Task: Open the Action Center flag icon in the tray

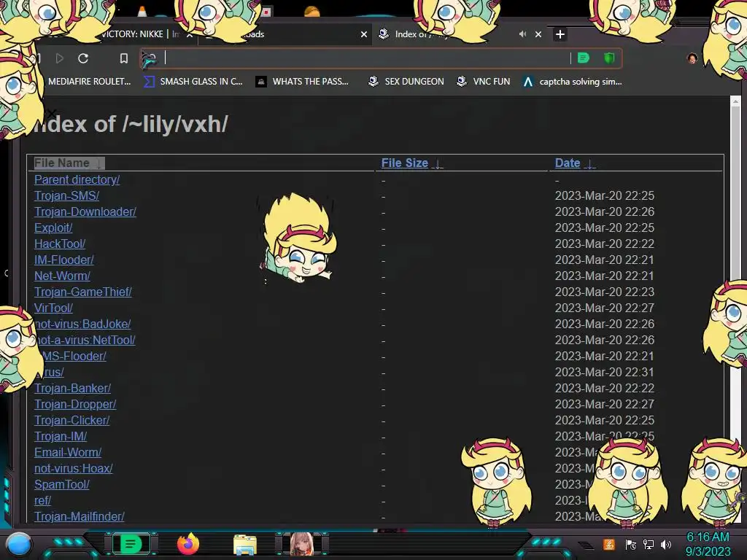Action: click(631, 545)
